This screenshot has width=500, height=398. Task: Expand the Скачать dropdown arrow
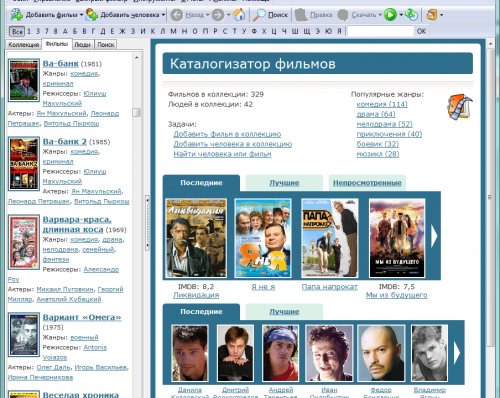(x=380, y=15)
